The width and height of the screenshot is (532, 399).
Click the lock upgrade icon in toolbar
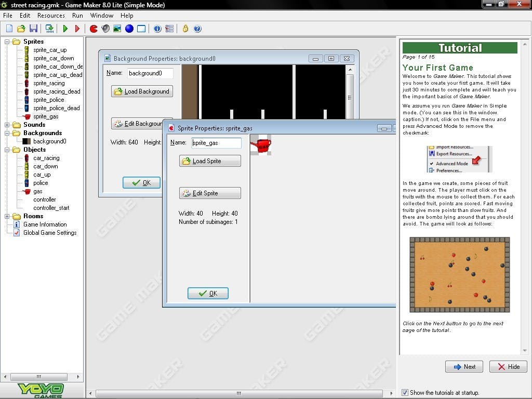point(185,29)
